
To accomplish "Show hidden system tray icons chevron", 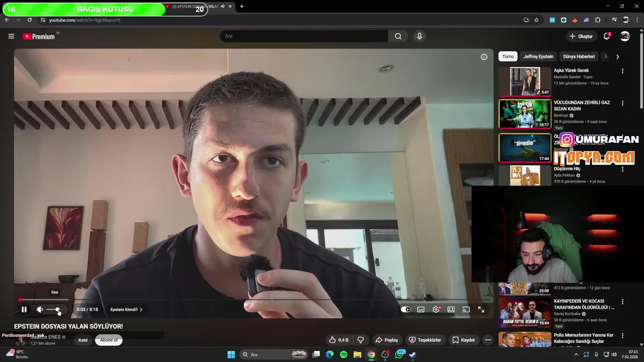I will pos(576,354).
